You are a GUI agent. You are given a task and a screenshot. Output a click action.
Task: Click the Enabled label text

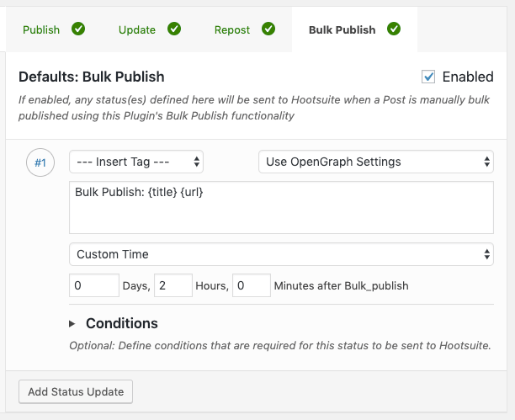(x=468, y=77)
